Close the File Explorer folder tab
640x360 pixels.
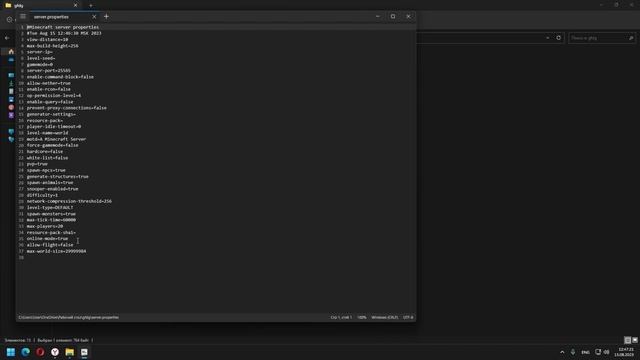(x=76, y=5)
